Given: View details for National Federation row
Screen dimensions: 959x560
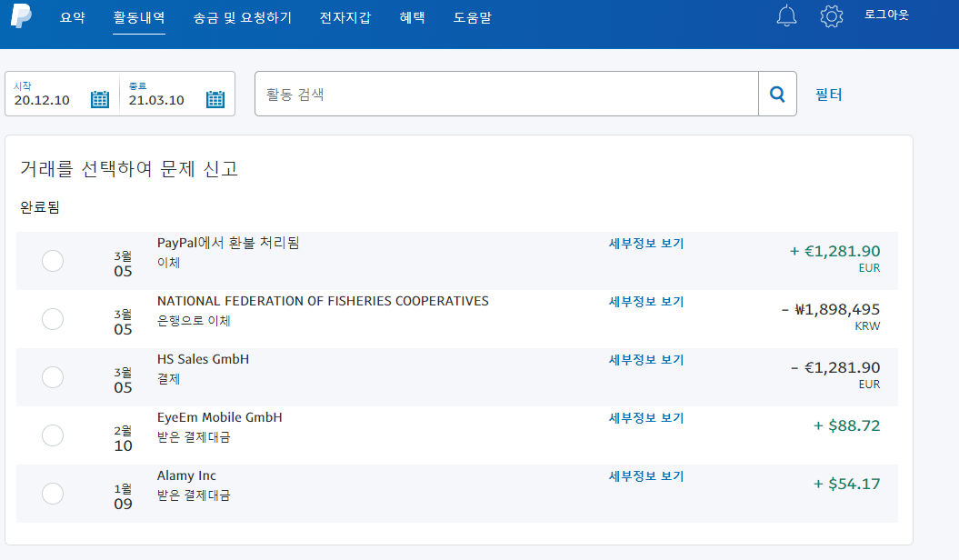Looking at the screenshot, I should (646, 302).
